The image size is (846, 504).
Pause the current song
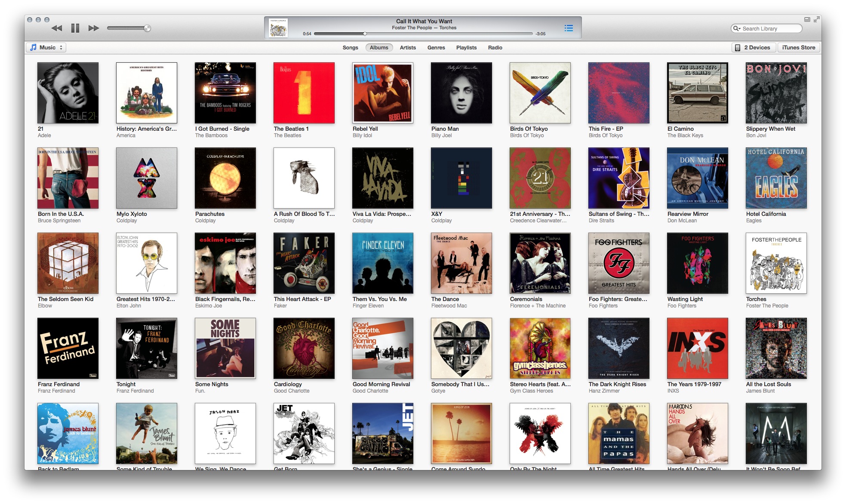[x=75, y=28]
